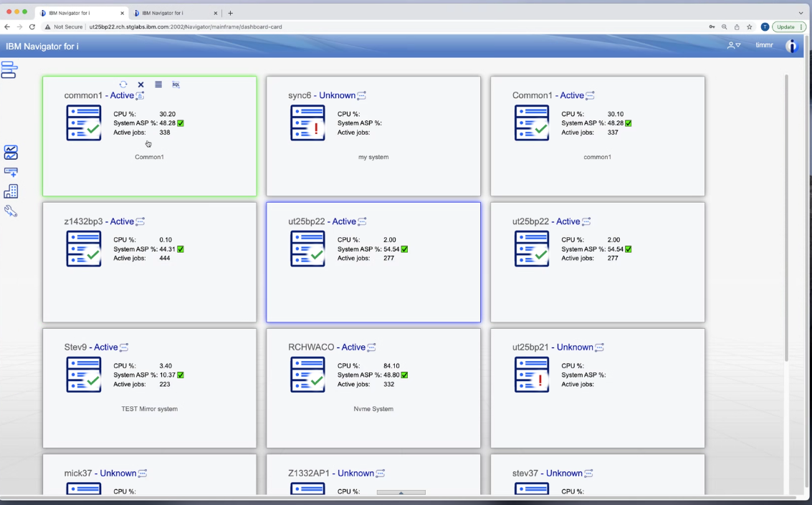Viewport: 812px width, 505px height.
Task: Click the small gray bar on Z1332AP1 card
Action: click(401, 492)
